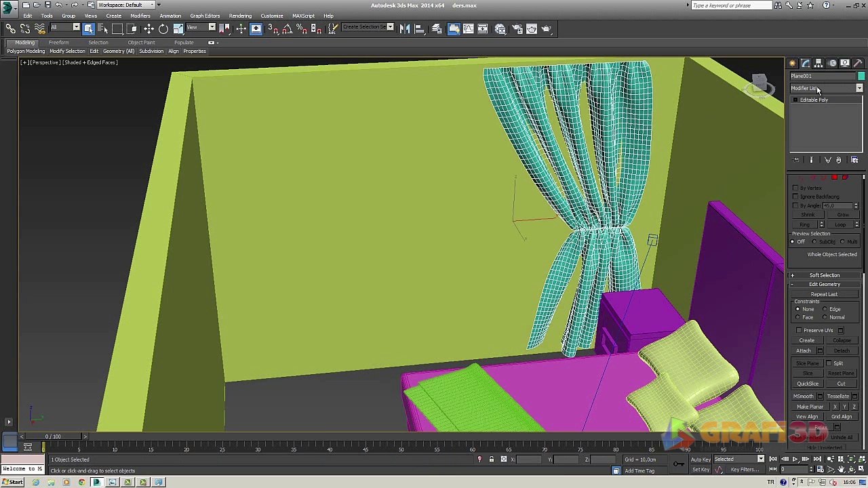Activate the Bind to Space Warp tool
The height and width of the screenshot is (488, 868).
click(40, 28)
